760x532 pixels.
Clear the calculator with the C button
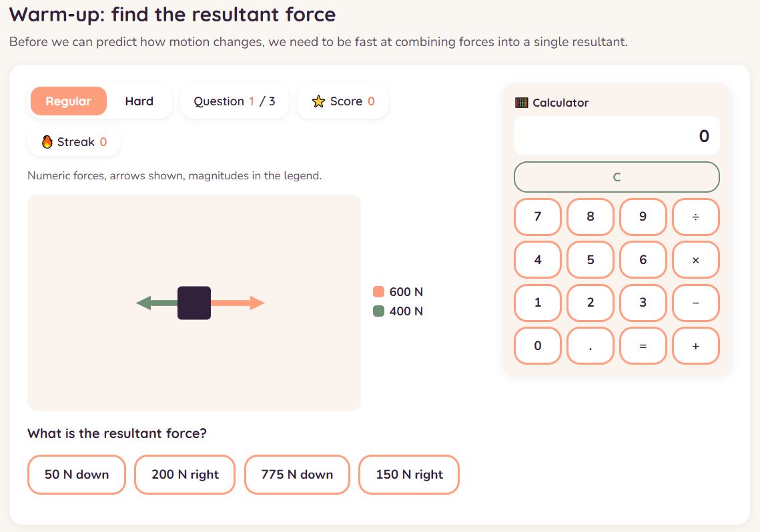tap(617, 177)
